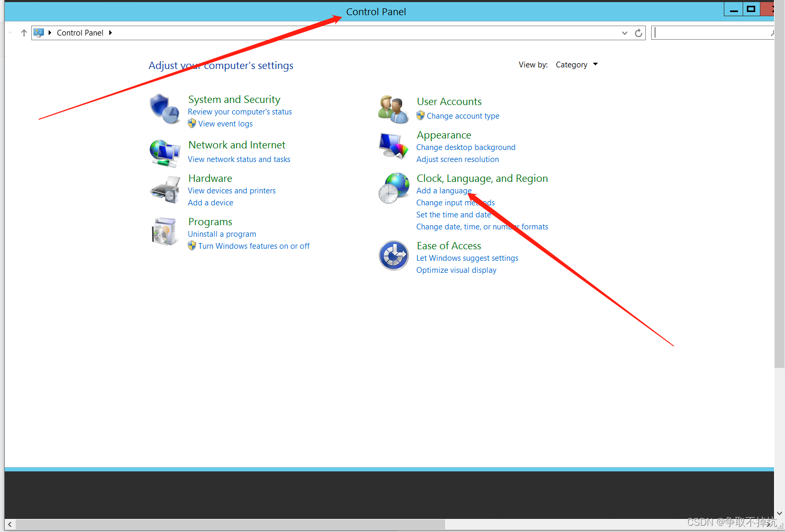
Task: Click Adjust screen resolution link
Action: pyautogui.click(x=458, y=159)
